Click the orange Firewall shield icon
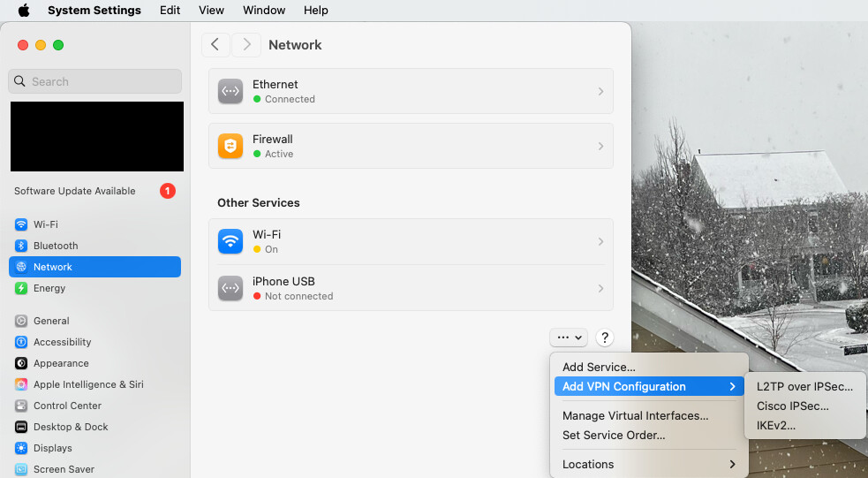The height and width of the screenshot is (478, 868). (230, 146)
